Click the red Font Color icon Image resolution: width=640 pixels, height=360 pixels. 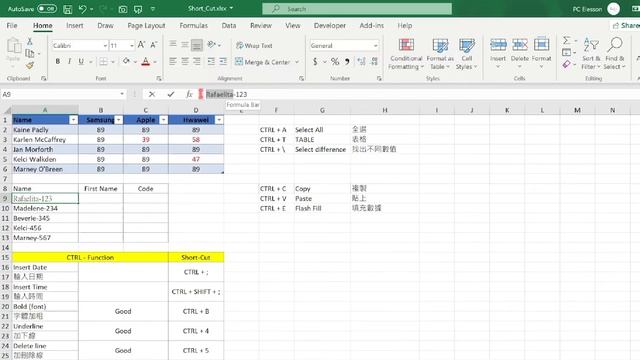tap(146, 62)
